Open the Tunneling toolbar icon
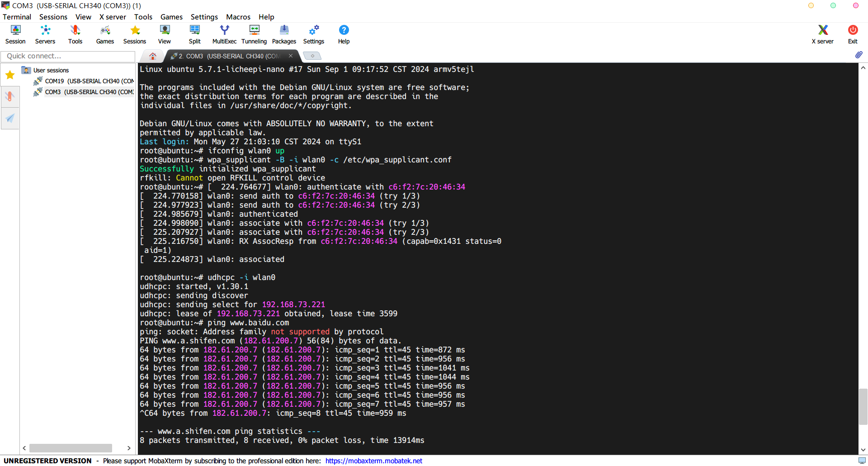 pyautogui.click(x=254, y=34)
